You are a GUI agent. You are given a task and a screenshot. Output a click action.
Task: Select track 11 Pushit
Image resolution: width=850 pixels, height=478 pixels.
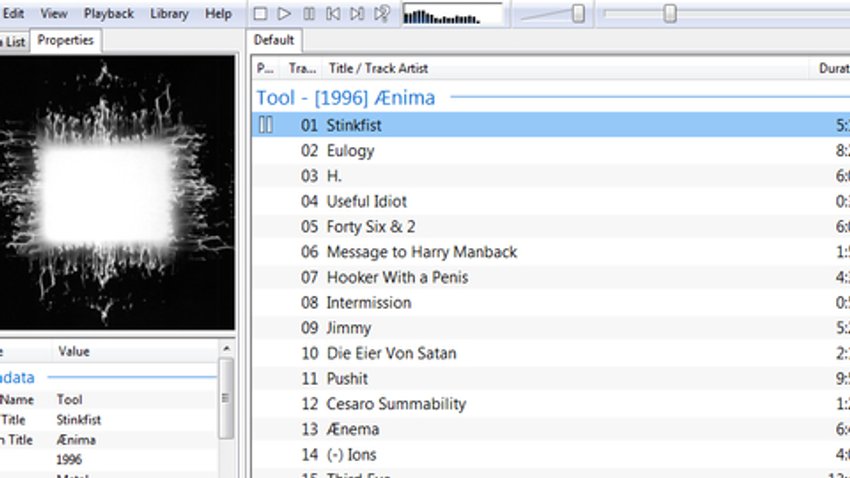click(x=551, y=378)
